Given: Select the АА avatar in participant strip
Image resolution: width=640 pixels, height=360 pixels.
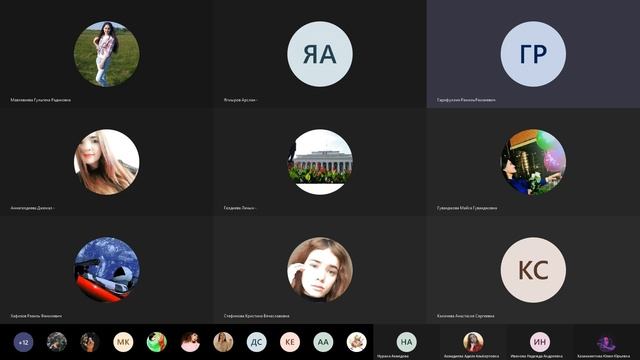Looking at the screenshot, I should (323, 342).
